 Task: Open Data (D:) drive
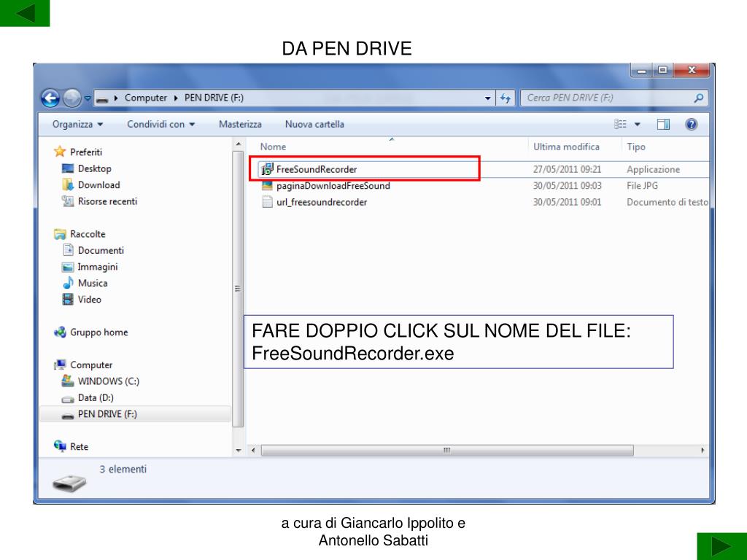click(96, 397)
